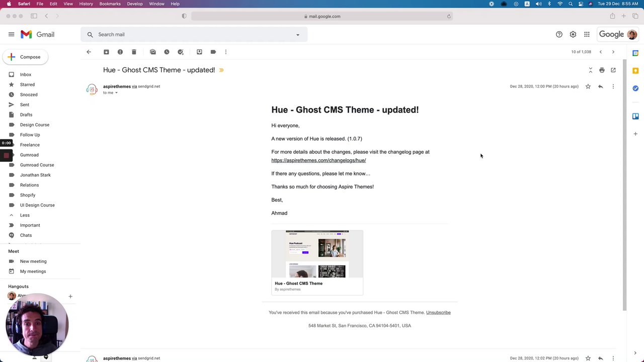Show search options dropdown arrow
This screenshot has height=362, width=644.
(297, 35)
